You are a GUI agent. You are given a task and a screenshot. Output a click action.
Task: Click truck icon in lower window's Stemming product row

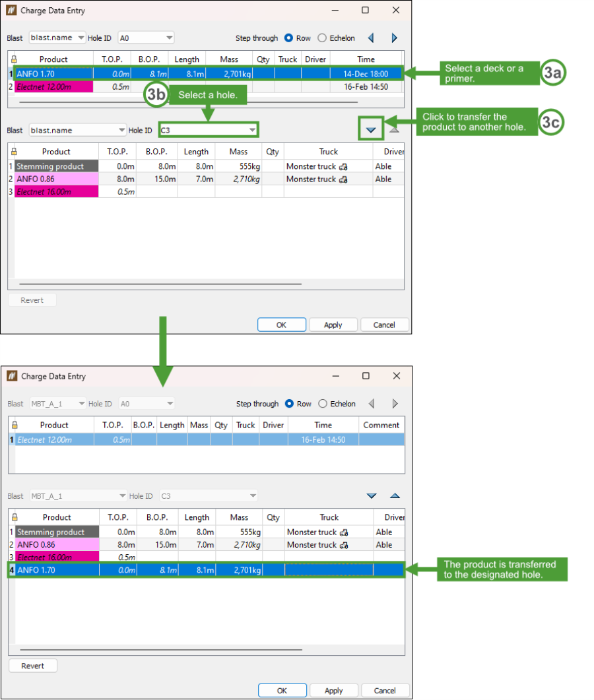[x=344, y=532]
